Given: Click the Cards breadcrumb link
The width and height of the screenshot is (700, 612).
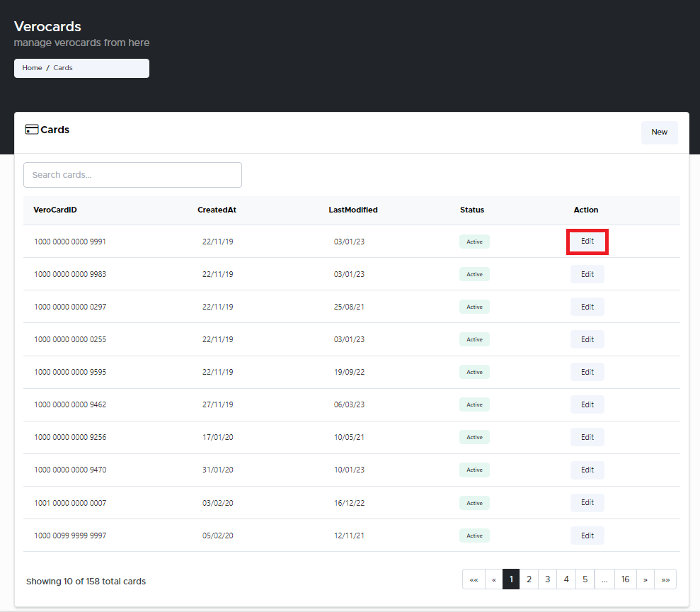Looking at the screenshot, I should pos(63,68).
